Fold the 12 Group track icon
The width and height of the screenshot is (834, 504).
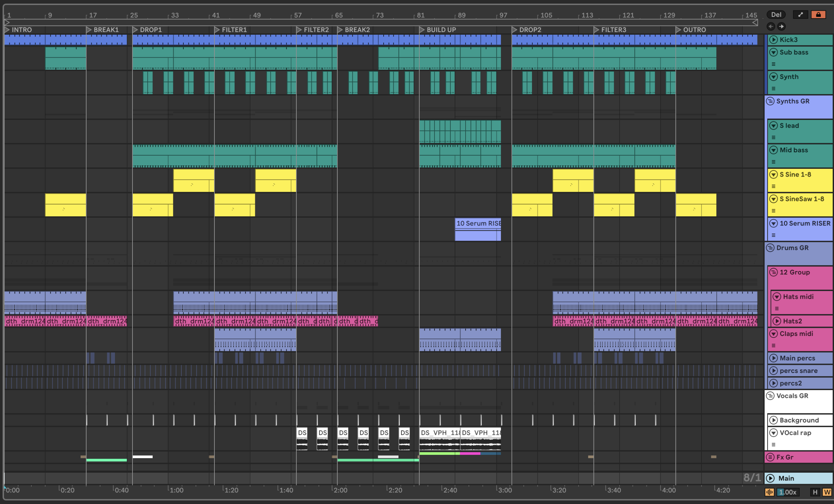(773, 272)
